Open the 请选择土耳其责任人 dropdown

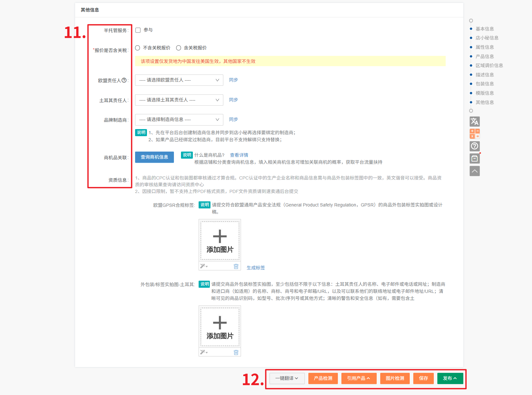(179, 100)
